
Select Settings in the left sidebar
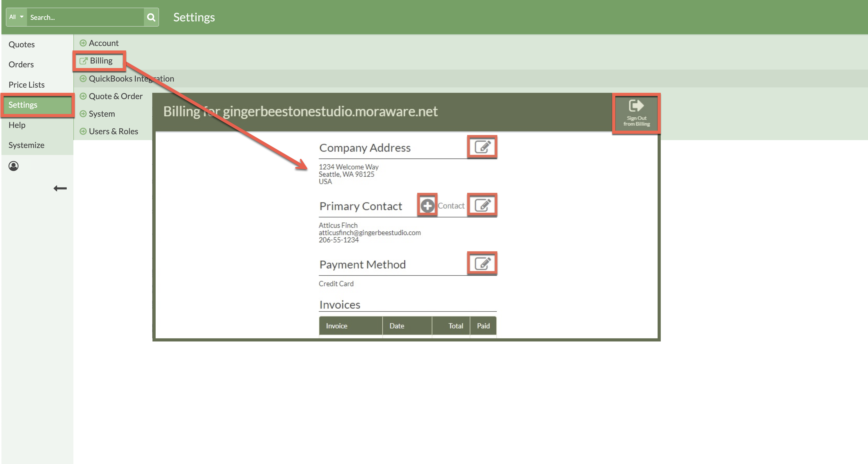pos(23,105)
